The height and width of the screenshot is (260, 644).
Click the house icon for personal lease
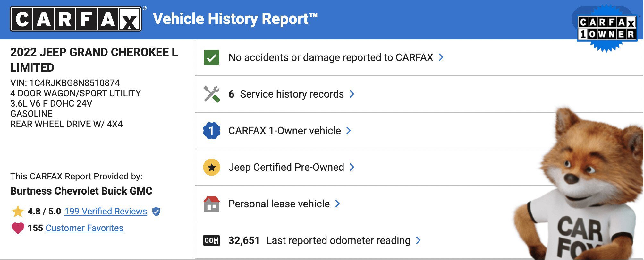[212, 204]
